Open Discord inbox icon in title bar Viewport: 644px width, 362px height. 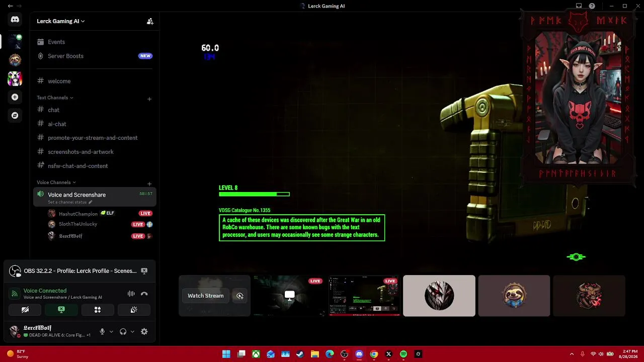(x=579, y=6)
